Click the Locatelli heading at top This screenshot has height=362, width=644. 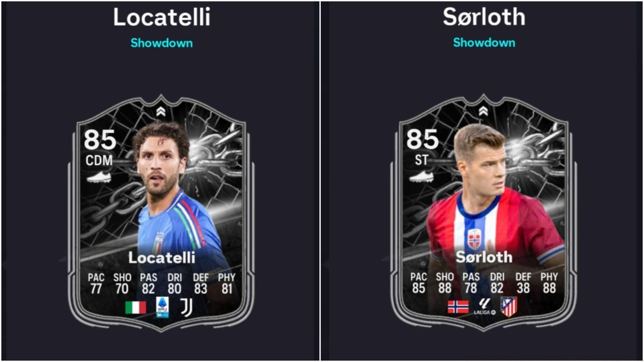[x=162, y=17]
